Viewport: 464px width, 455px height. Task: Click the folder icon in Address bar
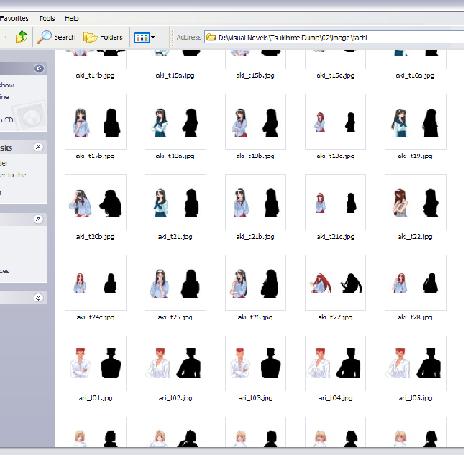pyautogui.click(x=211, y=37)
